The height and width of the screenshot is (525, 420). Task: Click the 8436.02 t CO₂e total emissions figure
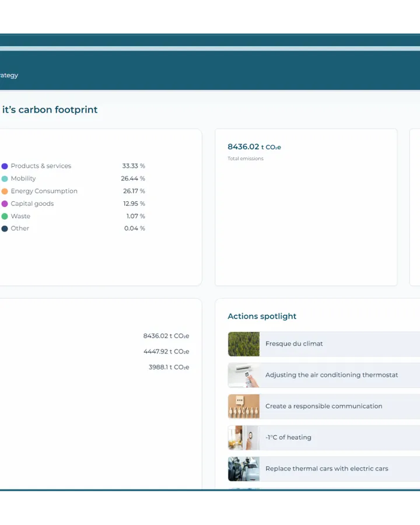(254, 146)
